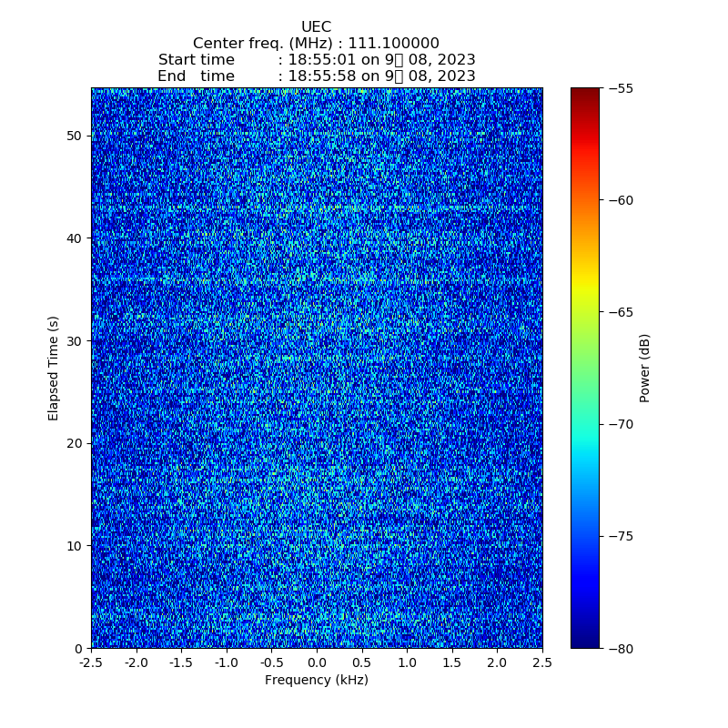Click the UEC plot title
728x728 pixels.
click(x=316, y=27)
